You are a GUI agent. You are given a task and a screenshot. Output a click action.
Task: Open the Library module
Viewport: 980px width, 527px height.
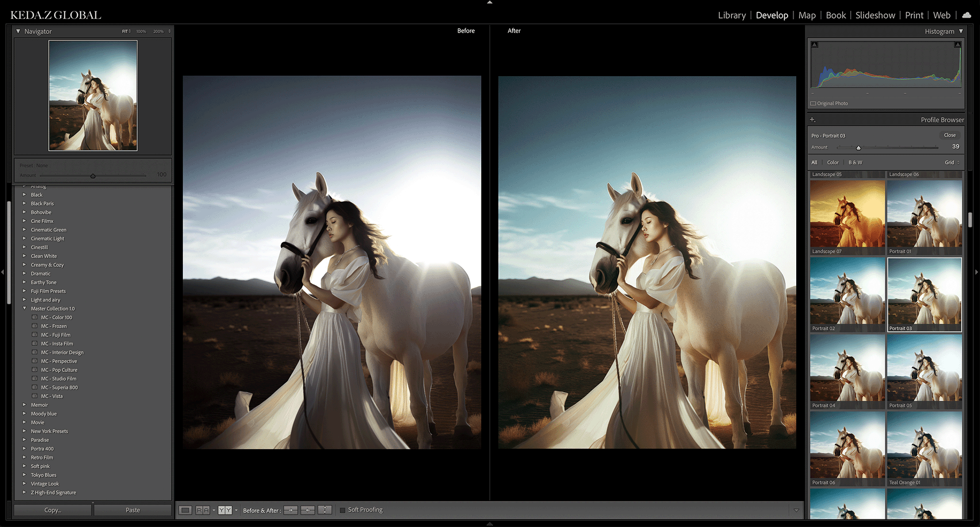pyautogui.click(x=731, y=15)
